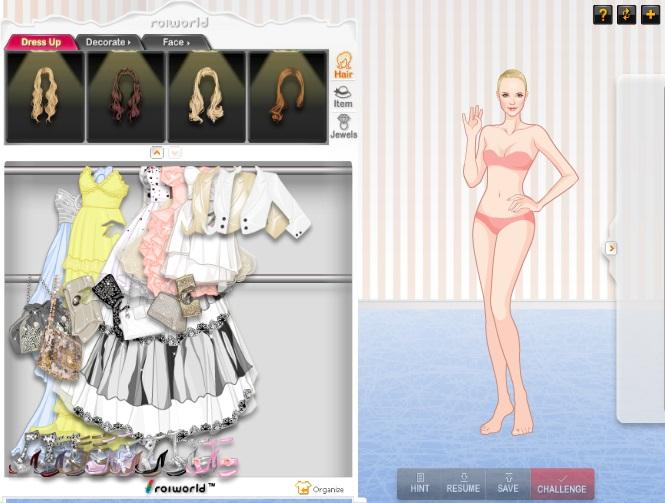Click the red CHALLENGE button
The image size is (665, 503).
click(562, 484)
